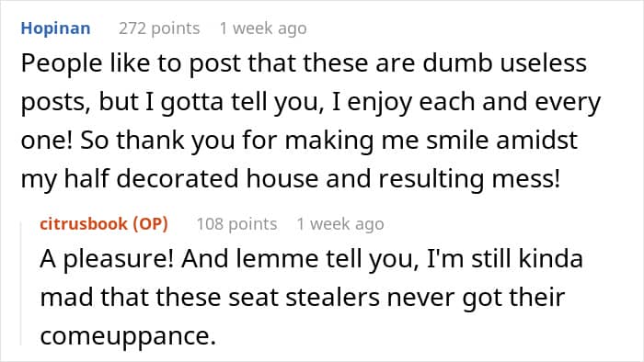The height and width of the screenshot is (362, 644).
Task: Open the timestamp permalink on Hopinan's comment
Action: (x=263, y=28)
